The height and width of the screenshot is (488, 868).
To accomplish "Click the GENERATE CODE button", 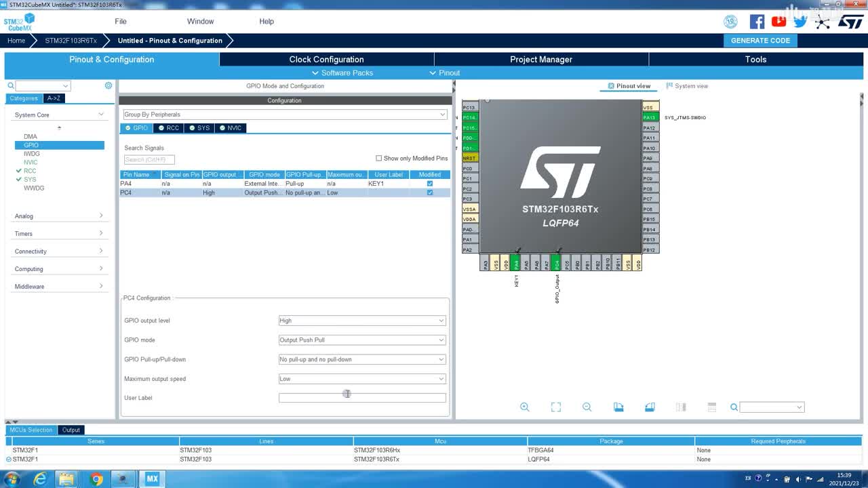I will click(760, 41).
